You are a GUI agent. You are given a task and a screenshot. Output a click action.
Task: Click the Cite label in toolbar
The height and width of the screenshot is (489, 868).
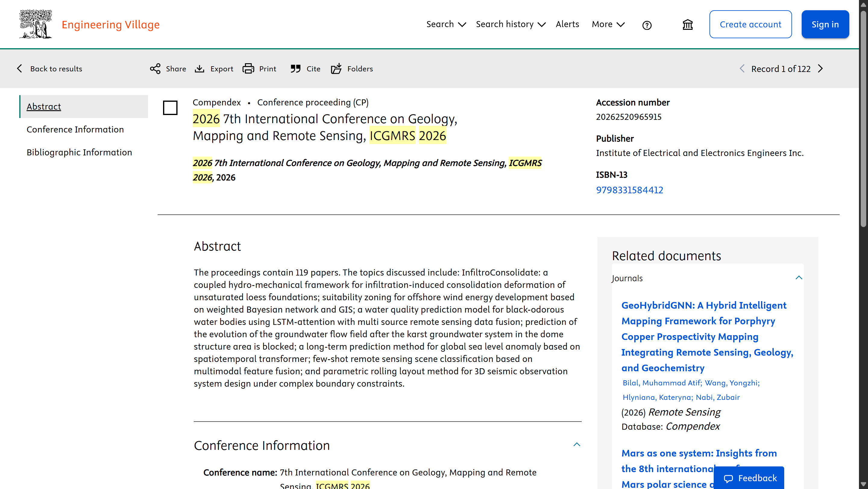[313, 69]
